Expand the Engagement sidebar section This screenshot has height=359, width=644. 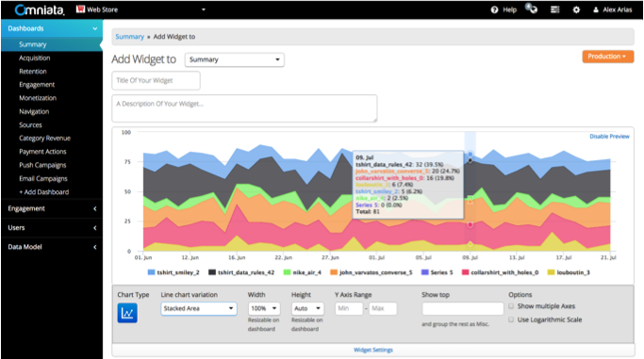click(52, 208)
